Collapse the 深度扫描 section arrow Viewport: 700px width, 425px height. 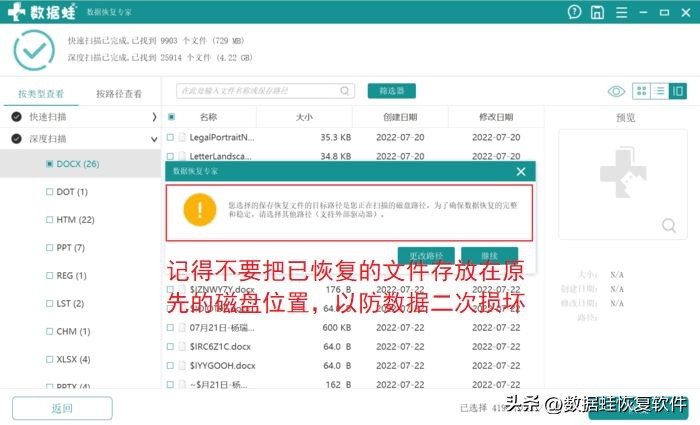coord(154,139)
